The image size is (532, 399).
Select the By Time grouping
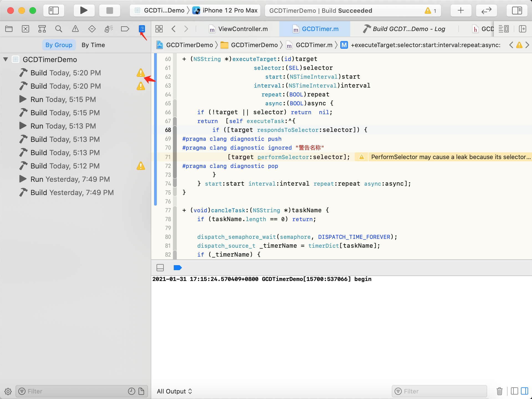pyautogui.click(x=93, y=45)
